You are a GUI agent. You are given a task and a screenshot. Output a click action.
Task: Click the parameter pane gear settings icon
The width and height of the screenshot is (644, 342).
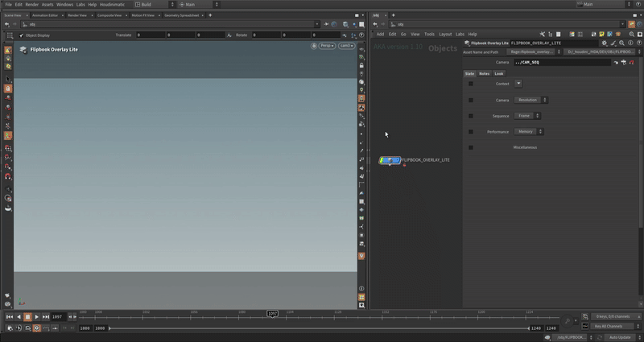click(x=605, y=43)
